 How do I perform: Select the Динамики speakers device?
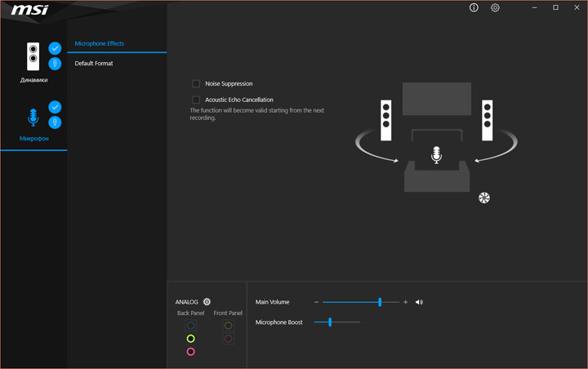[x=33, y=59]
